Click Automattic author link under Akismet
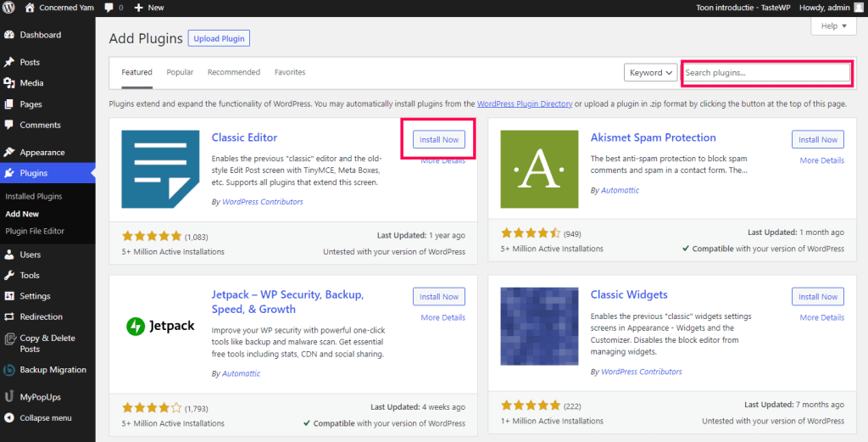 (620, 191)
